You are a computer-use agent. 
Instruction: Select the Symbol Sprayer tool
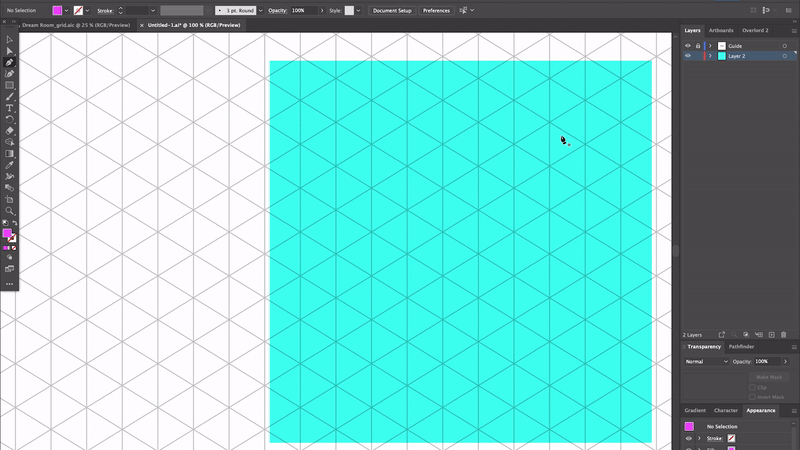tap(9, 177)
